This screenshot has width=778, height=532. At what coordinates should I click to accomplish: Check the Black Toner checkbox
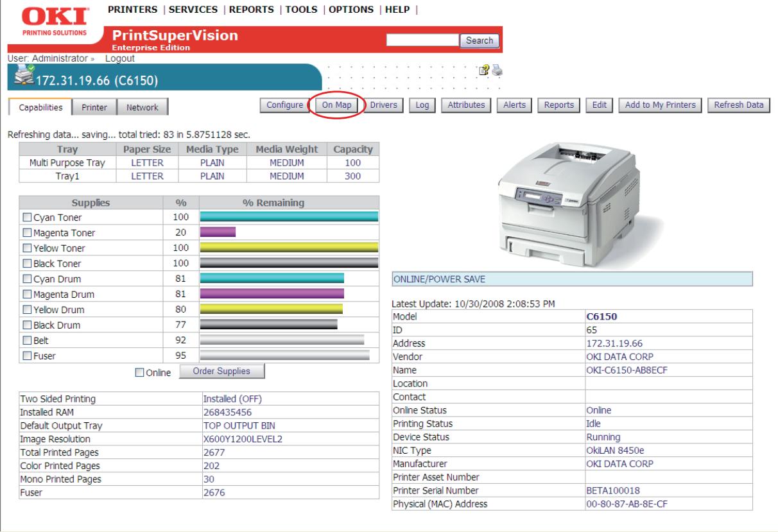coord(27,264)
